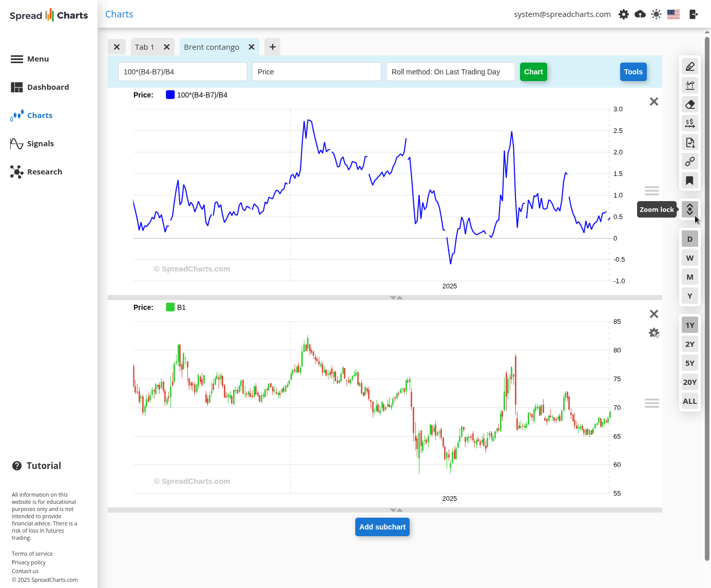Open the Price type dropdown
The width and height of the screenshot is (711, 588).
[x=316, y=72]
